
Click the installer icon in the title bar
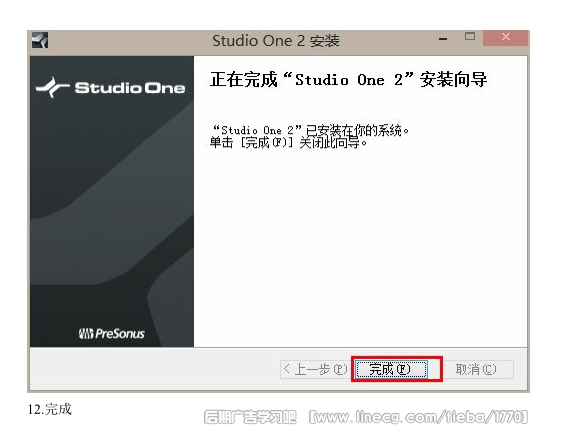pos(40,40)
